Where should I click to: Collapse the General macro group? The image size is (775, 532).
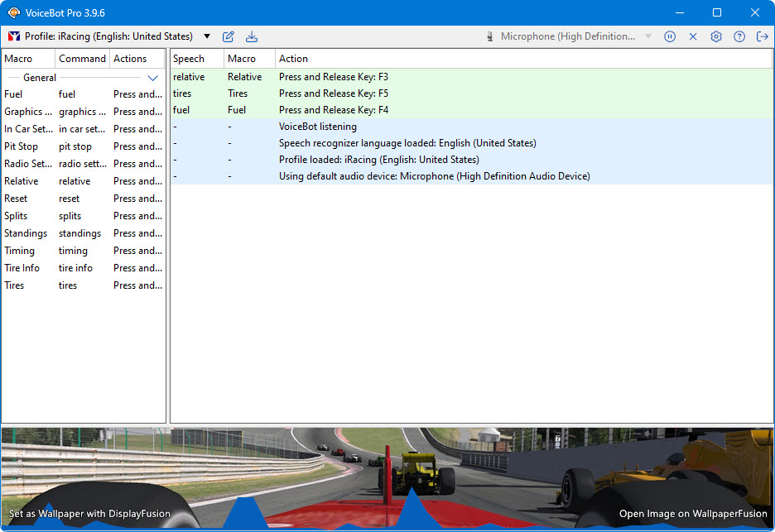point(152,78)
